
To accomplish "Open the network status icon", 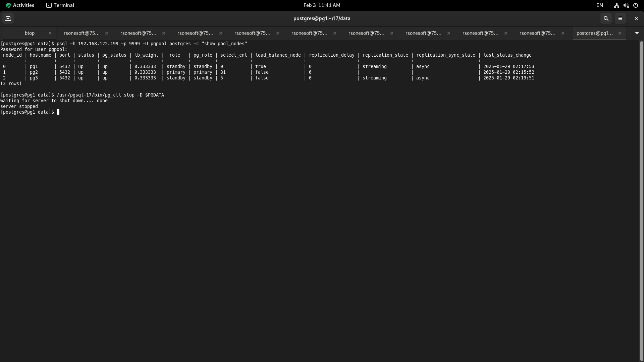I will [x=616, y=5].
